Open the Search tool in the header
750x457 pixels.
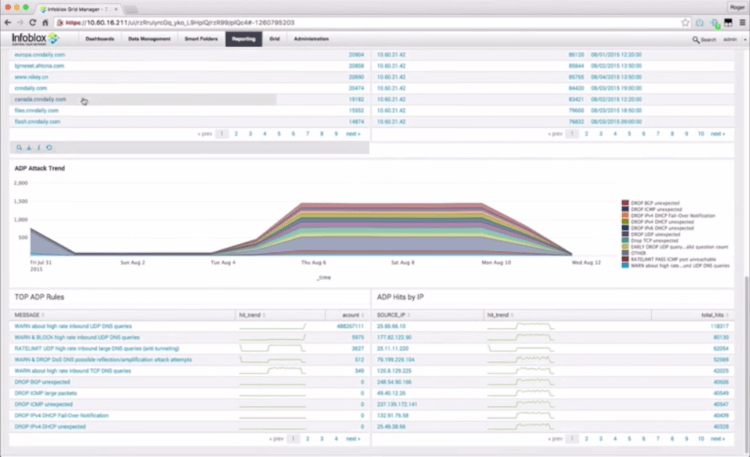tap(705, 40)
